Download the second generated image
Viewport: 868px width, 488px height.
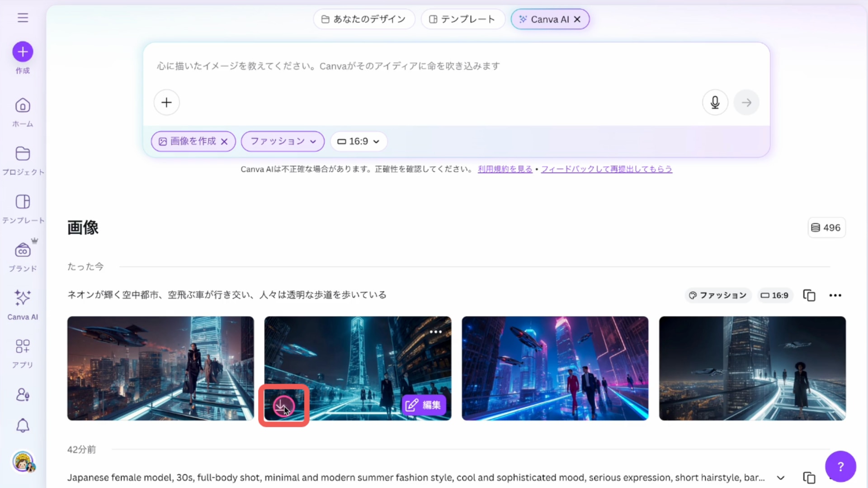point(283,406)
